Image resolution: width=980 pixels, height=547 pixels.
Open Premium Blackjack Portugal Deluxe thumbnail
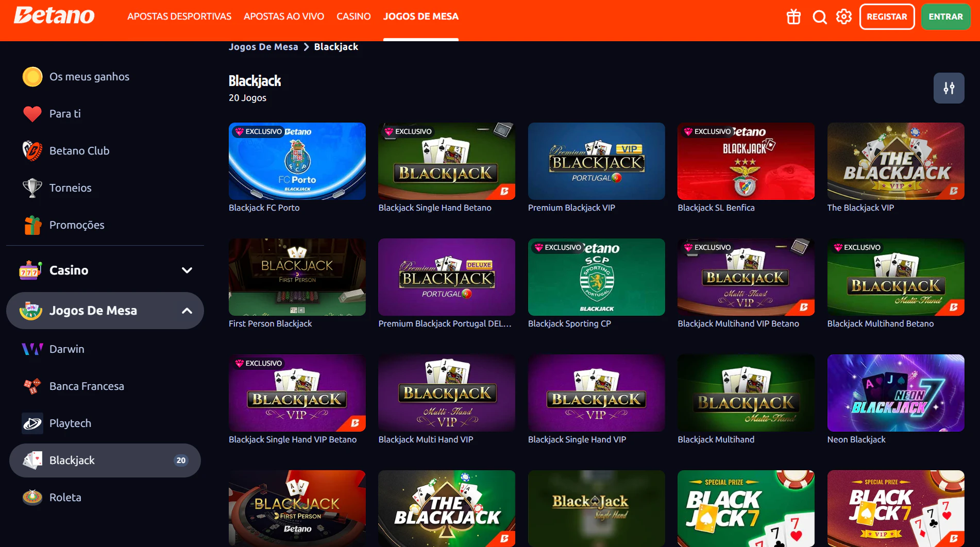[x=447, y=277]
